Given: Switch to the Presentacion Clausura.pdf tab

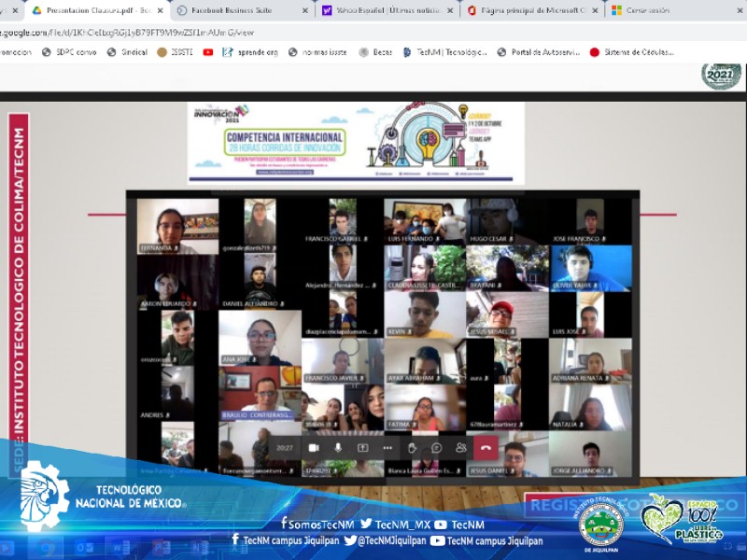Looking at the screenshot, I should tap(98, 10).
